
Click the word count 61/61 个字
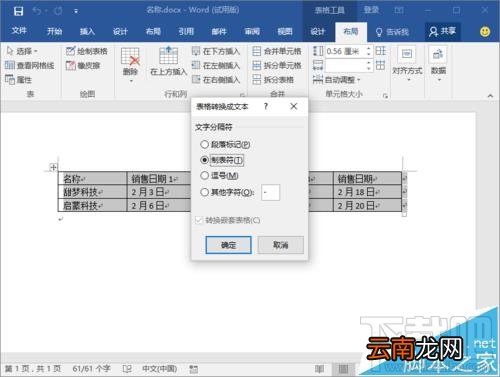(x=91, y=369)
